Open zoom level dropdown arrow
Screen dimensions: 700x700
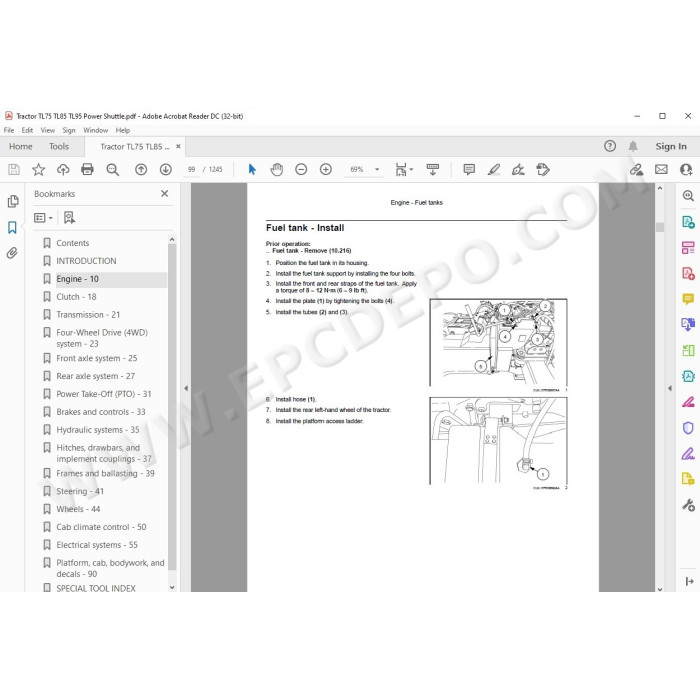[x=377, y=170]
